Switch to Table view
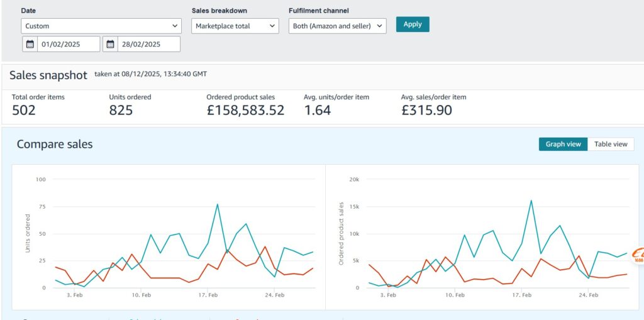Viewport: 644px width, 320px height. point(611,144)
